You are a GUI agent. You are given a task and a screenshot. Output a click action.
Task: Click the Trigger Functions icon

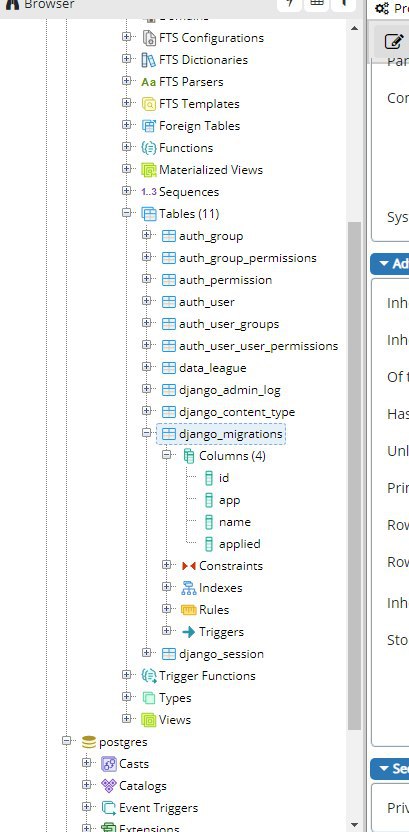pos(149,676)
